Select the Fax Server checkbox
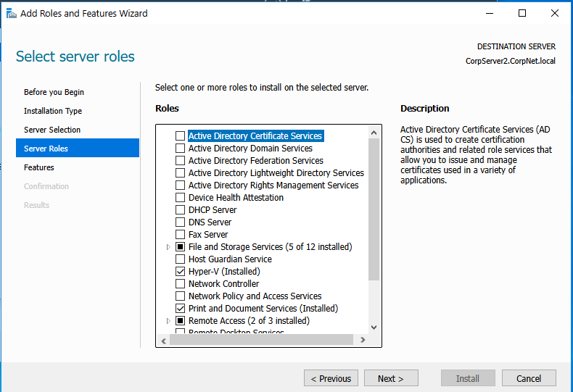Image resolution: width=573 pixels, height=392 pixels. coord(181,235)
